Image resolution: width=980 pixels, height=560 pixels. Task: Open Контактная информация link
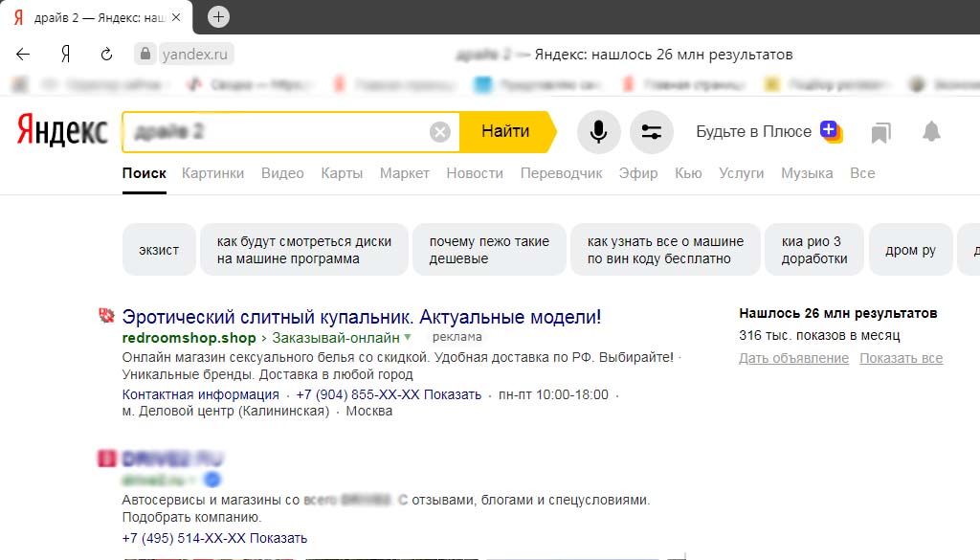(201, 394)
